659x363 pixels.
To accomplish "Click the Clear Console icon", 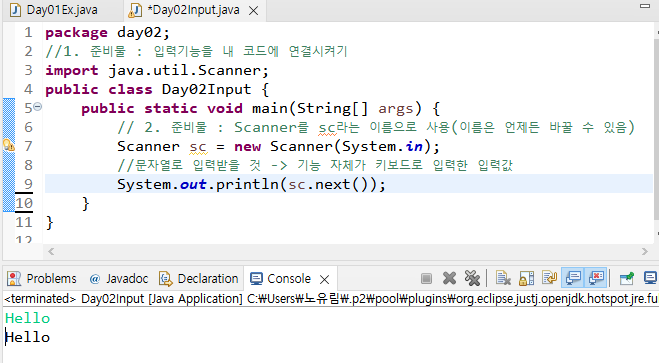I will click(x=503, y=278).
